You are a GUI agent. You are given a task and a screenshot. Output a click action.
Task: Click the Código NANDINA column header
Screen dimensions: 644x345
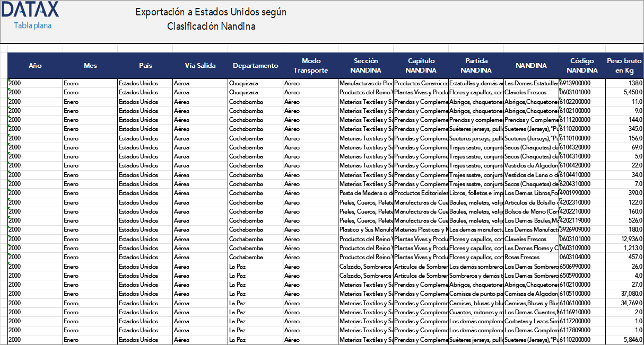[582, 66]
